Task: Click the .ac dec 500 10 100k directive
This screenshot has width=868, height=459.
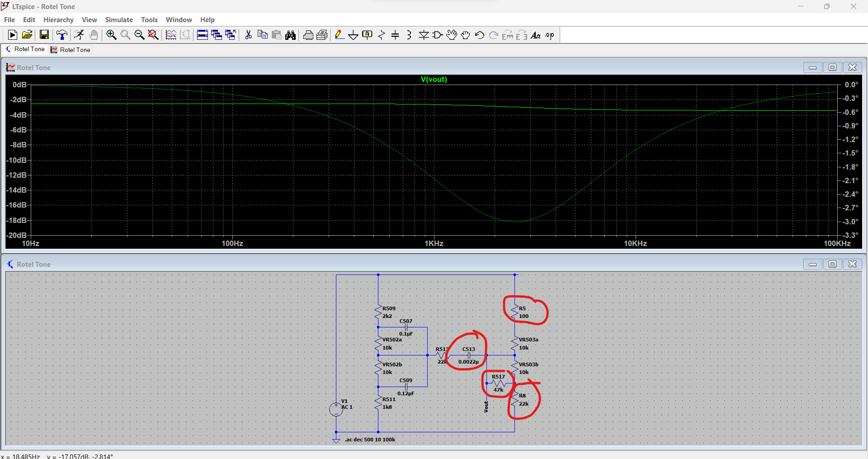Action: click(x=370, y=440)
